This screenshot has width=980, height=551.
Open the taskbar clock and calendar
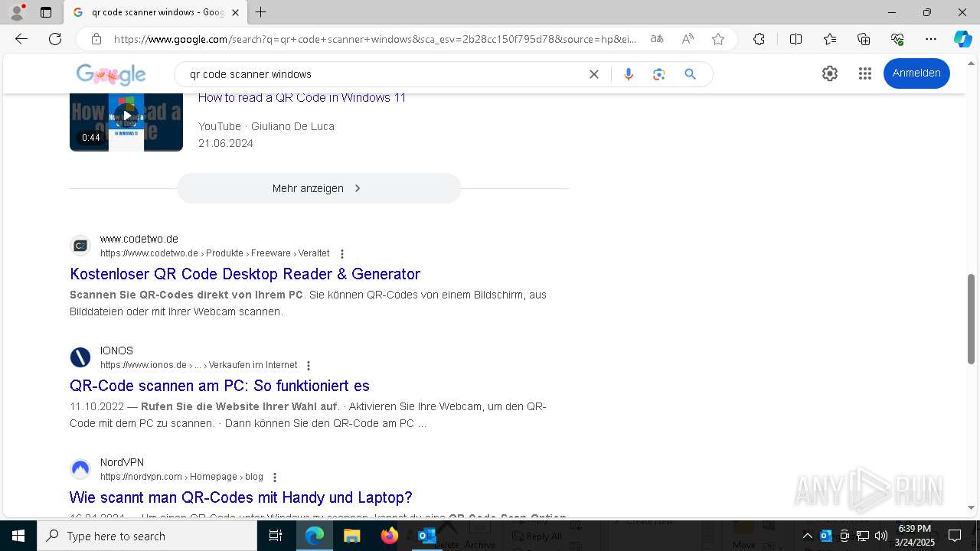(x=915, y=536)
